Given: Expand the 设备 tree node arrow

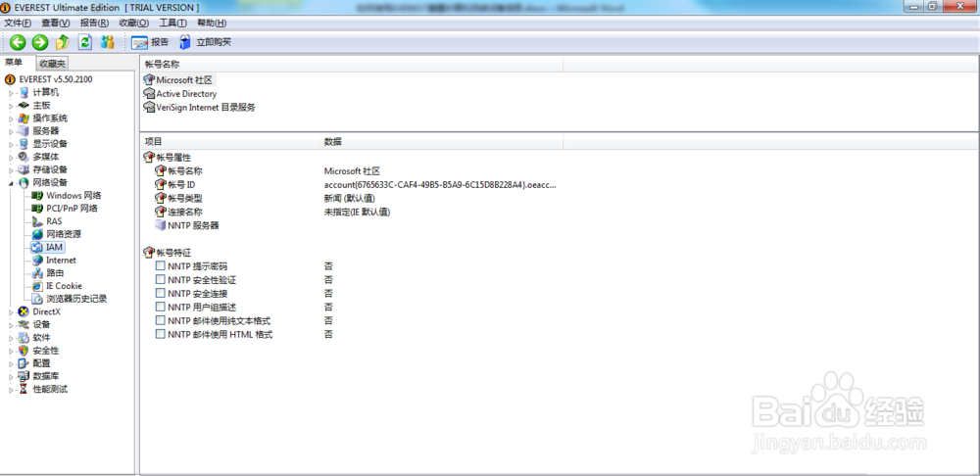Looking at the screenshot, I should click(x=11, y=325).
